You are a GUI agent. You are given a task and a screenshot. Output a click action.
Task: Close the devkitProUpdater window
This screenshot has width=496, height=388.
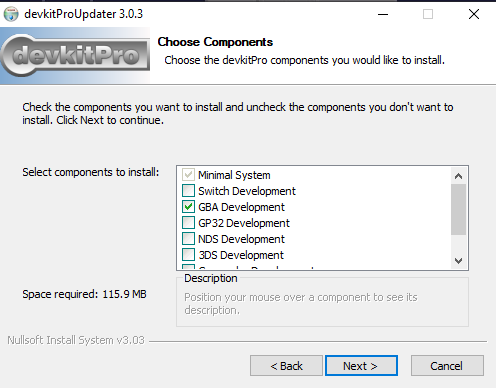coord(474,14)
